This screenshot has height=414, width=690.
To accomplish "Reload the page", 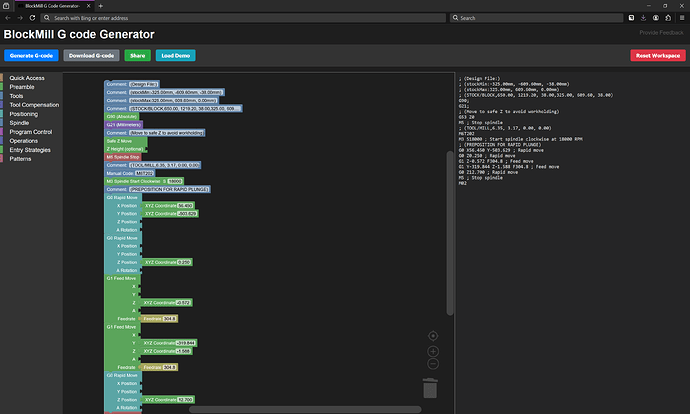I will pyautogui.click(x=32, y=18).
